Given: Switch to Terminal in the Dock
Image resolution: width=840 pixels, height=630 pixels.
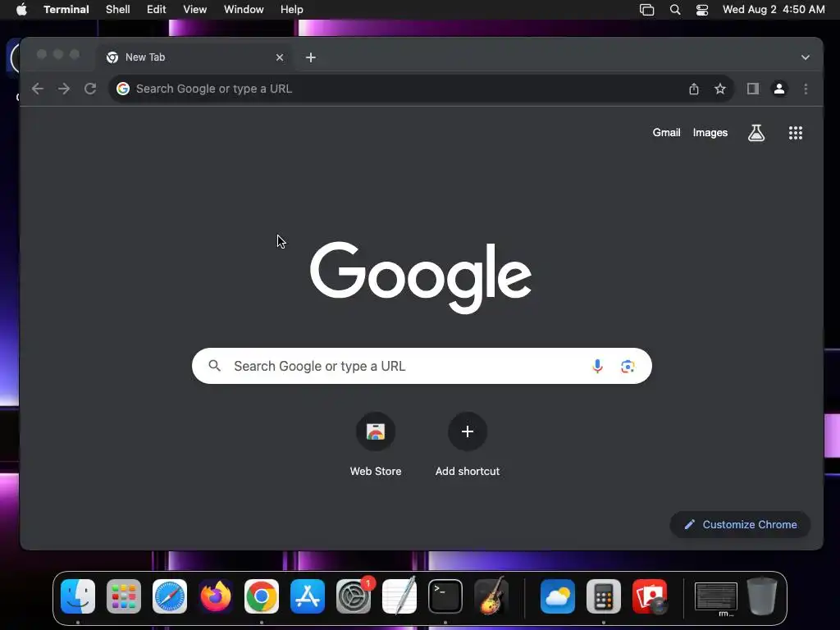Looking at the screenshot, I should click(445, 596).
